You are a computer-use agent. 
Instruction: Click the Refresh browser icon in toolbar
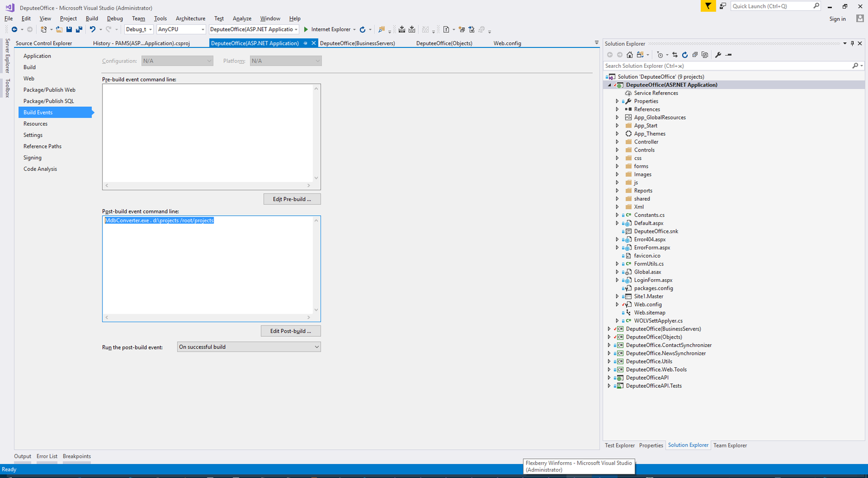point(363,29)
